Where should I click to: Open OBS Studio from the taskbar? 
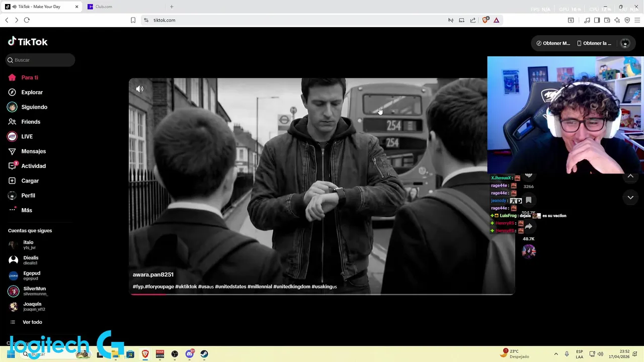(175, 354)
